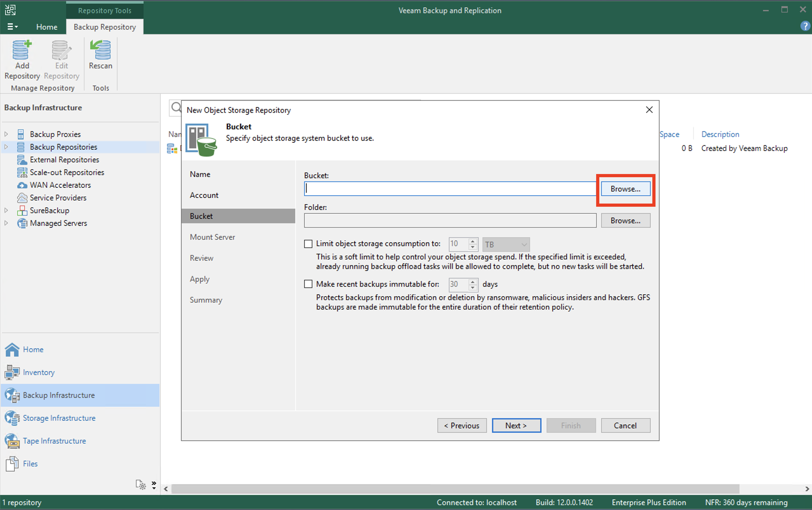Click the horizontal scrollbar thumb
This screenshot has width=812, height=510.
(x=456, y=489)
